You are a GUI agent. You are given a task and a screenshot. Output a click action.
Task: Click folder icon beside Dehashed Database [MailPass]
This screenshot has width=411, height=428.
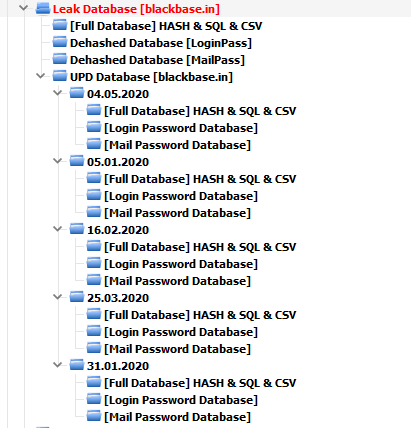60,59
